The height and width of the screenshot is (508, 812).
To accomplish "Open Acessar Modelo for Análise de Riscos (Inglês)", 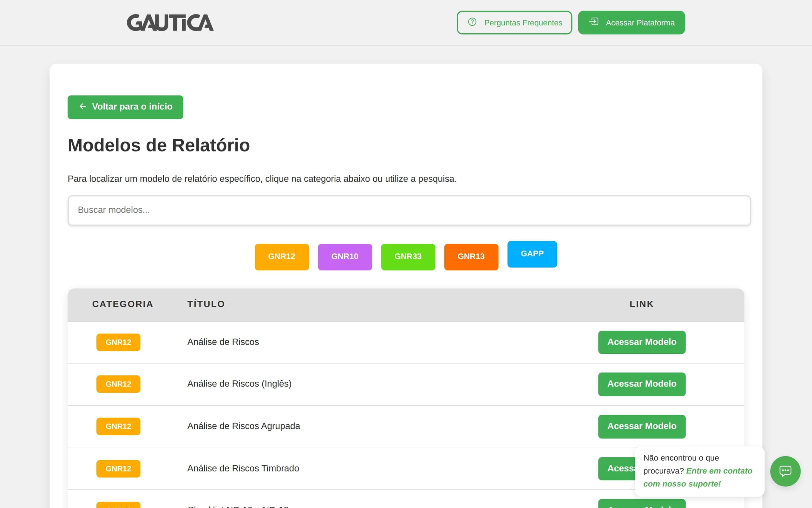I will 642,384.
